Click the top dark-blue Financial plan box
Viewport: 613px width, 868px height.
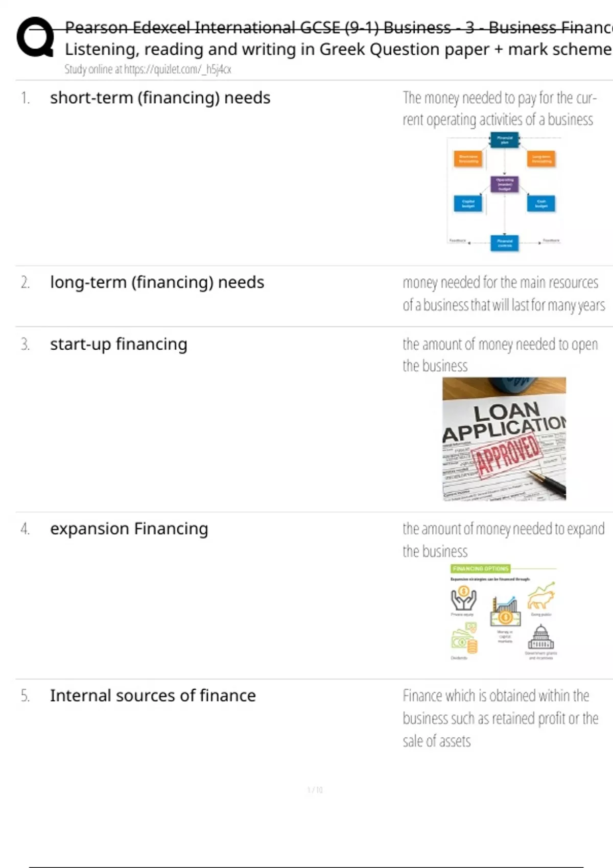(505, 140)
